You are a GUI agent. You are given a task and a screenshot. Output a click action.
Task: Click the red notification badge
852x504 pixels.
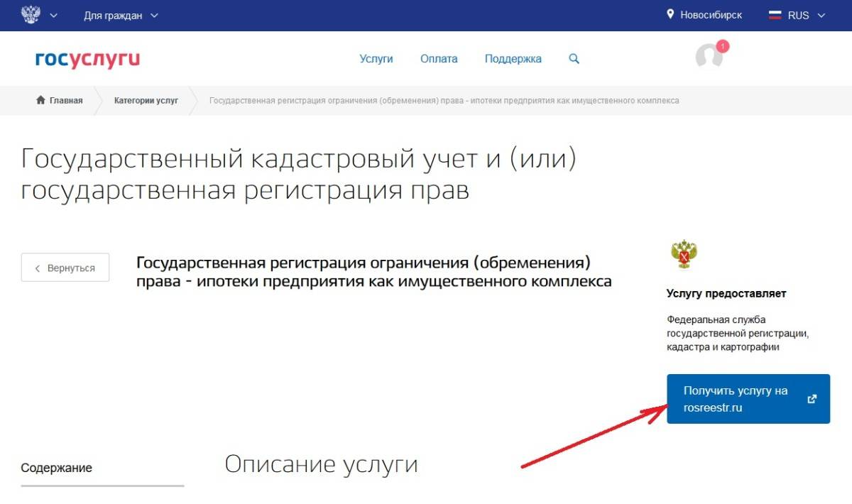pos(723,47)
